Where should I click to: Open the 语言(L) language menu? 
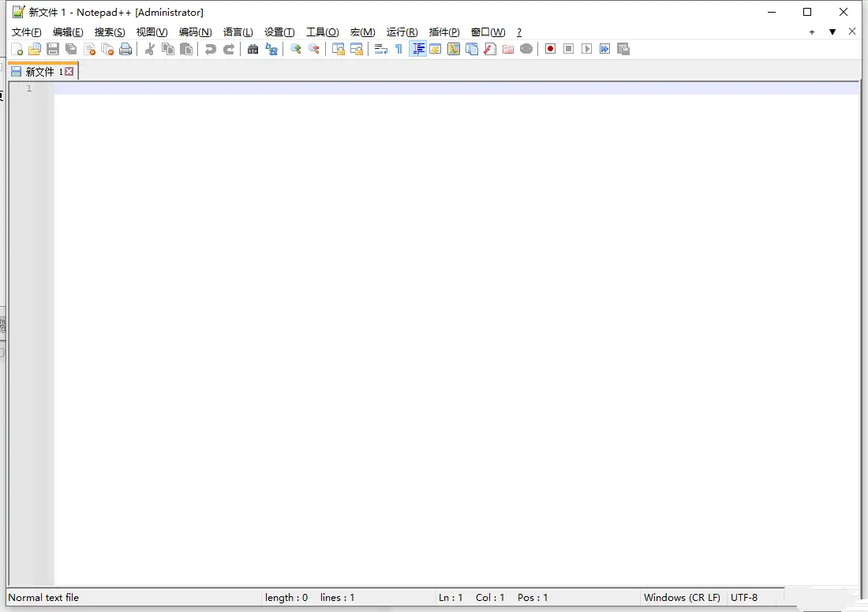tap(238, 32)
